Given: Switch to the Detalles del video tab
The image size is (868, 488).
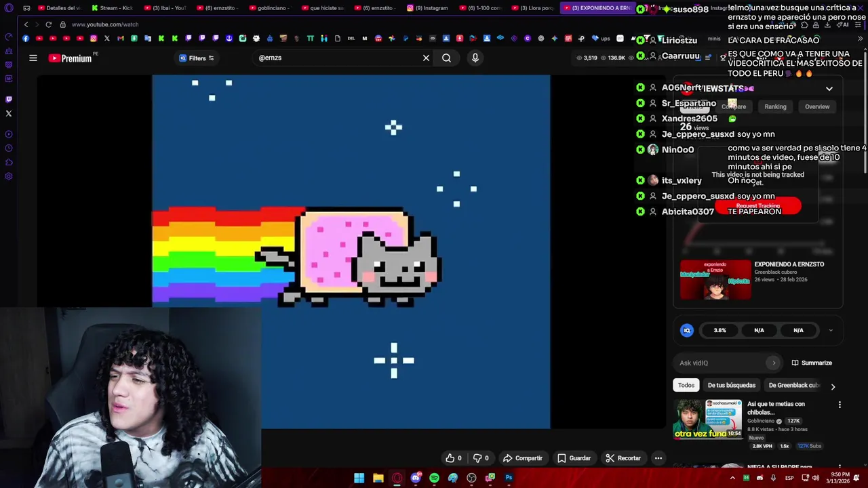Looking at the screenshot, I should pyautogui.click(x=60, y=8).
